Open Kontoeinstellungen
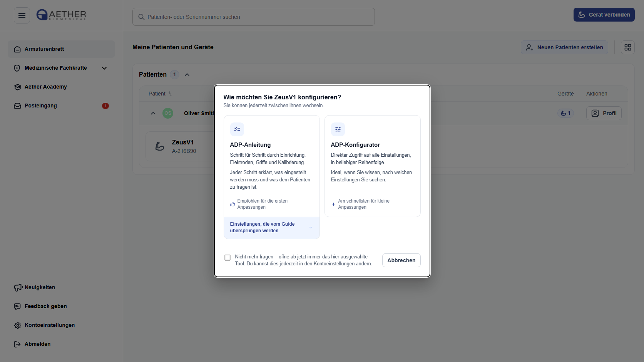Screen dimensions: 644x362 (x=61, y=325)
